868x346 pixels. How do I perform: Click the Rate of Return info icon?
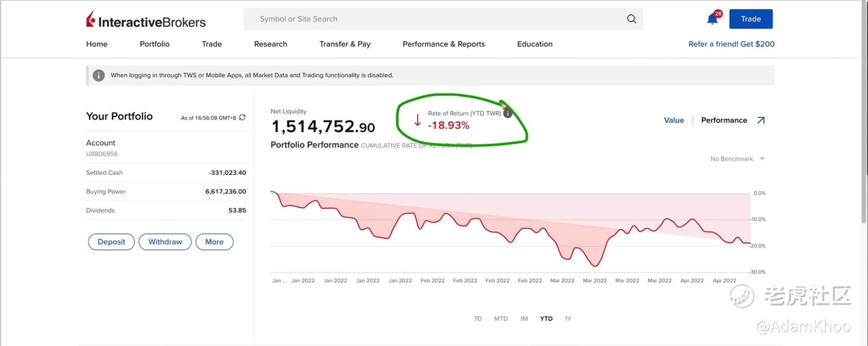507,113
